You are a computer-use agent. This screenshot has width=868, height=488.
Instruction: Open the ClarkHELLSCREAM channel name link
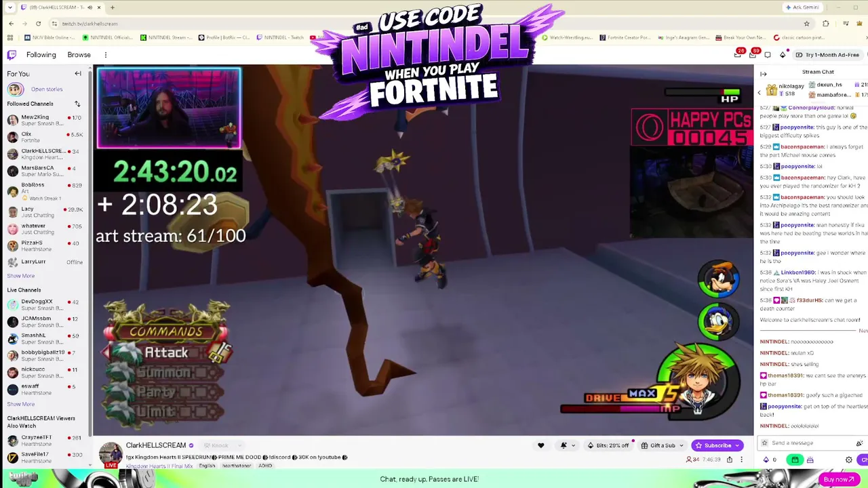pos(156,445)
